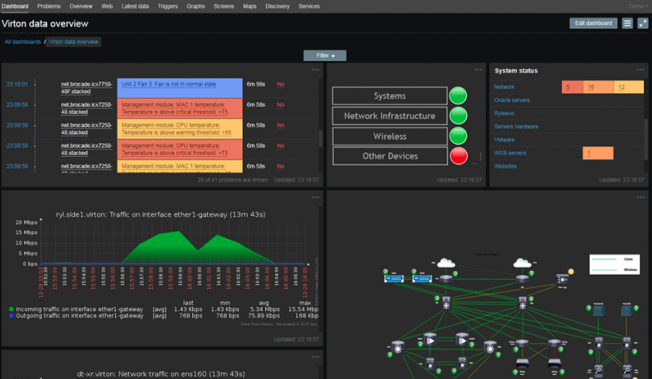Image resolution: width=652 pixels, height=379 pixels.
Task: Open the Triggers menu tab
Action: coord(168,6)
